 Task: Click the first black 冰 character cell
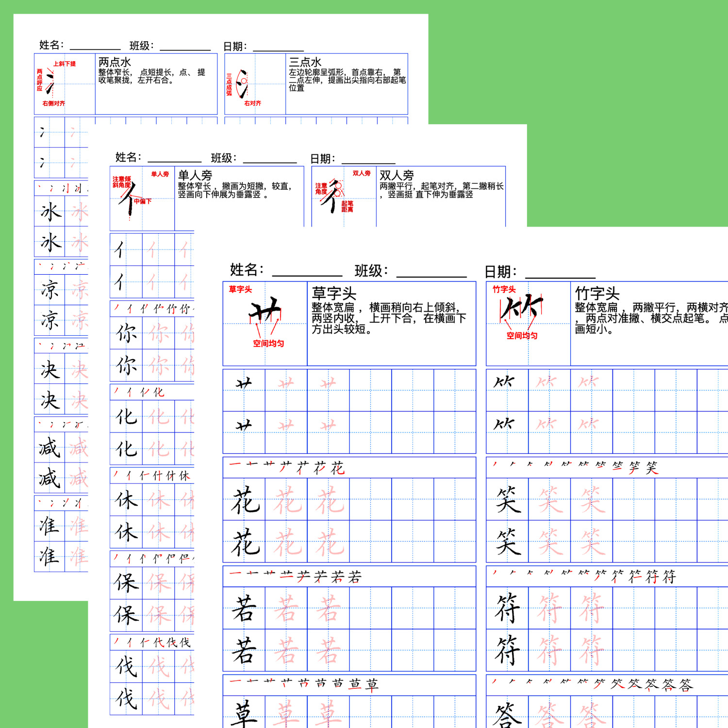[50, 212]
